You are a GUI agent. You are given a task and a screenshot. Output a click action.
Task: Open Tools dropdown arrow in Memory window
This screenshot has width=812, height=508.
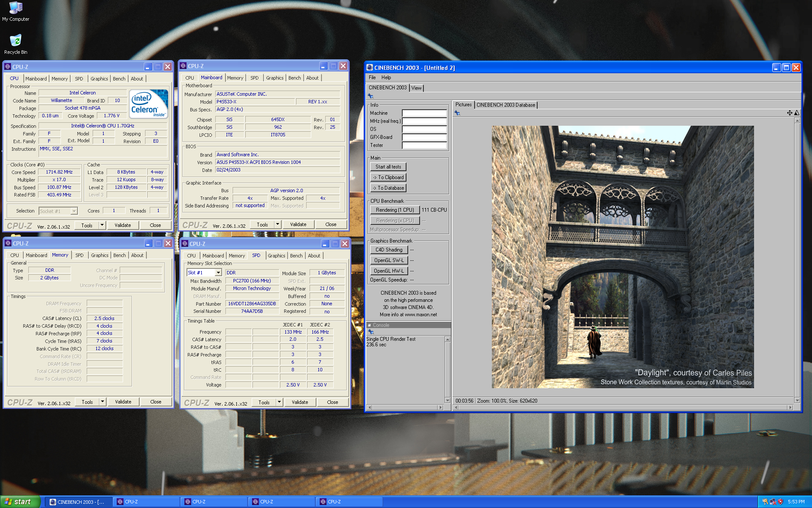click(x=102, y=402)
